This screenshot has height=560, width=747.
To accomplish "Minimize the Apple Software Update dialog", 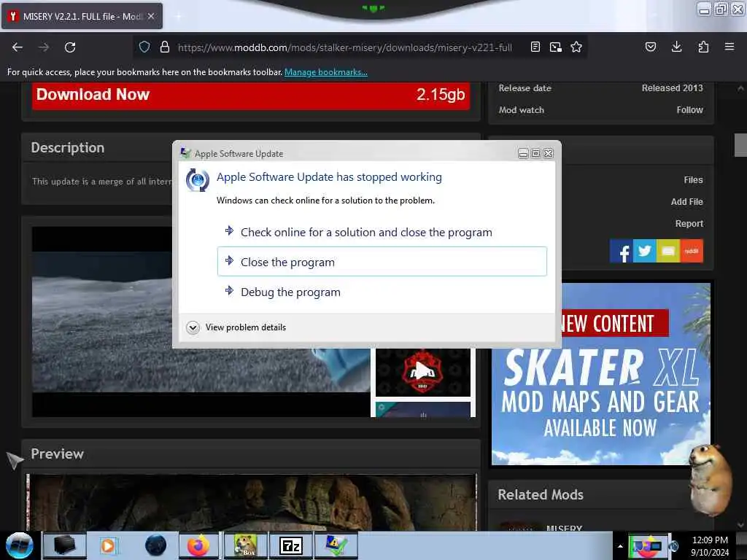I will coord(523,153).
